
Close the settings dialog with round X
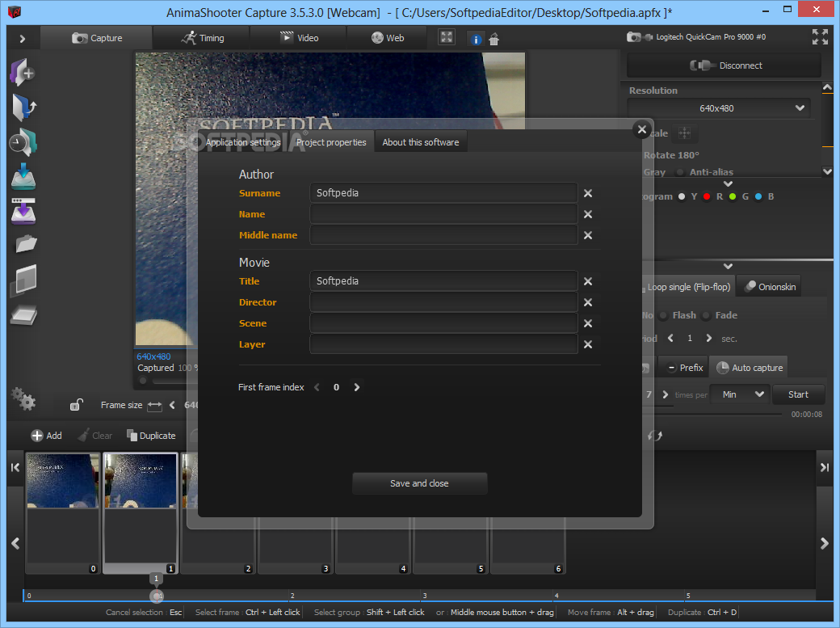tap(642, 129)
